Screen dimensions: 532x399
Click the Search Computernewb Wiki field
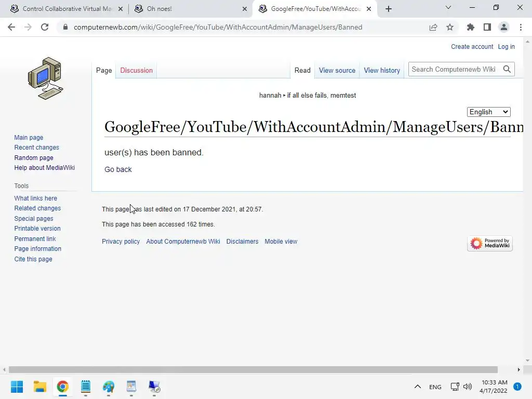tap(455, 69)
